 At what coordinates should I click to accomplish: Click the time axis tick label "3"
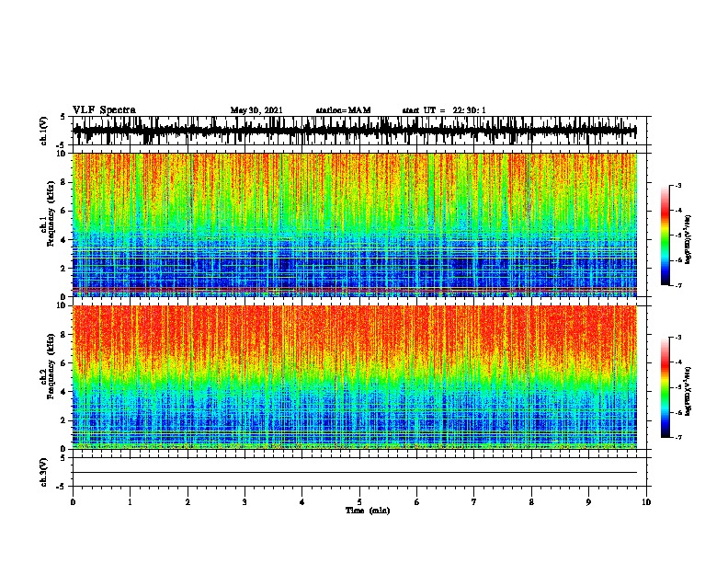pos(245,502)
